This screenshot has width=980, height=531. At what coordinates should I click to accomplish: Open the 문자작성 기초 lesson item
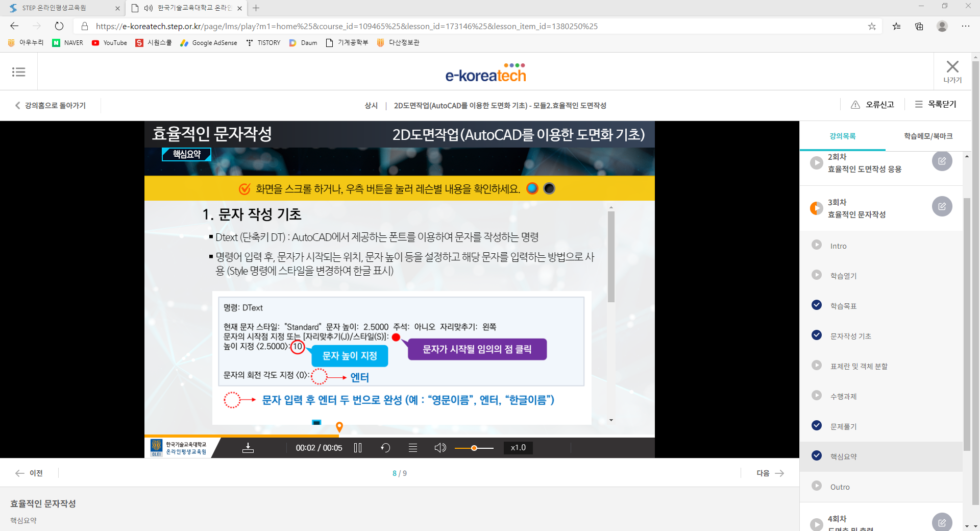click(x=850, y=336)
